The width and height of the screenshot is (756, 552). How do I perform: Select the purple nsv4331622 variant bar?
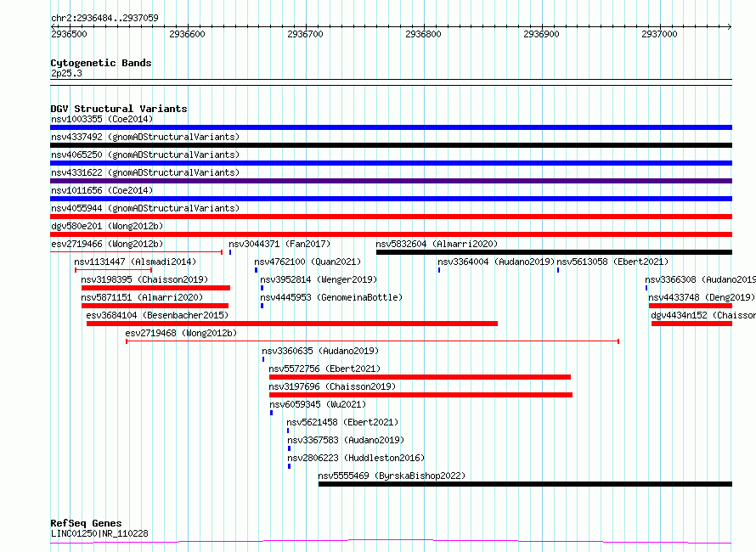click(391, 181)
